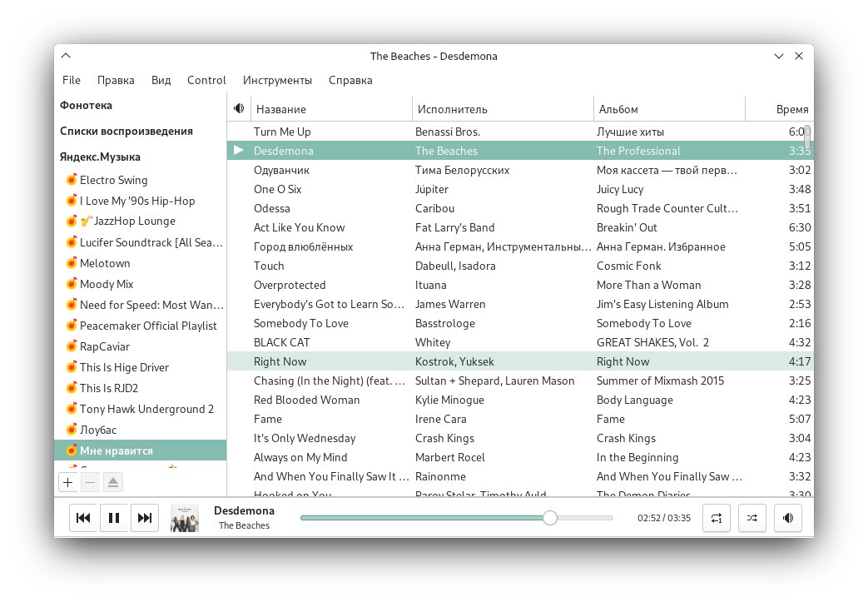Click the This Is RJD2 playlist icon
The height and width of the screenshot is (602, 868).
coord(72,388)
